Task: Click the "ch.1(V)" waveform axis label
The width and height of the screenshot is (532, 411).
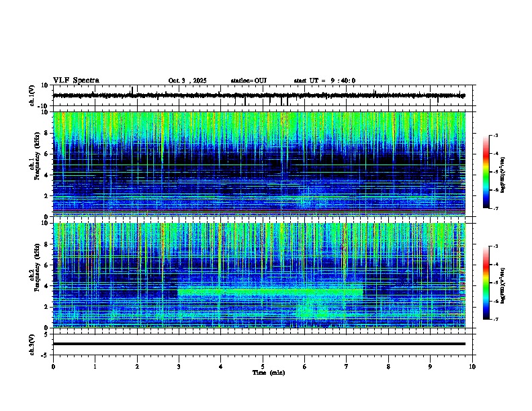Action: pyautogui.click(x=32, y=95)
